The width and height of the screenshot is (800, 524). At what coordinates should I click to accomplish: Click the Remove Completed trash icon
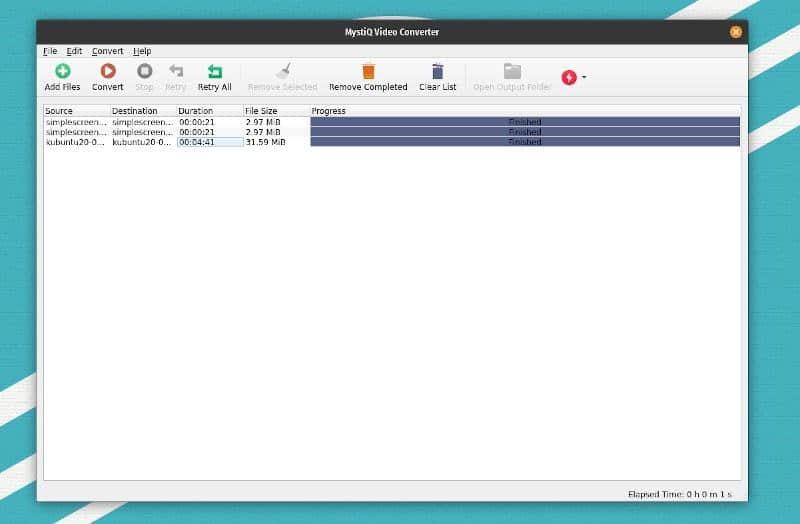(368, 71)
